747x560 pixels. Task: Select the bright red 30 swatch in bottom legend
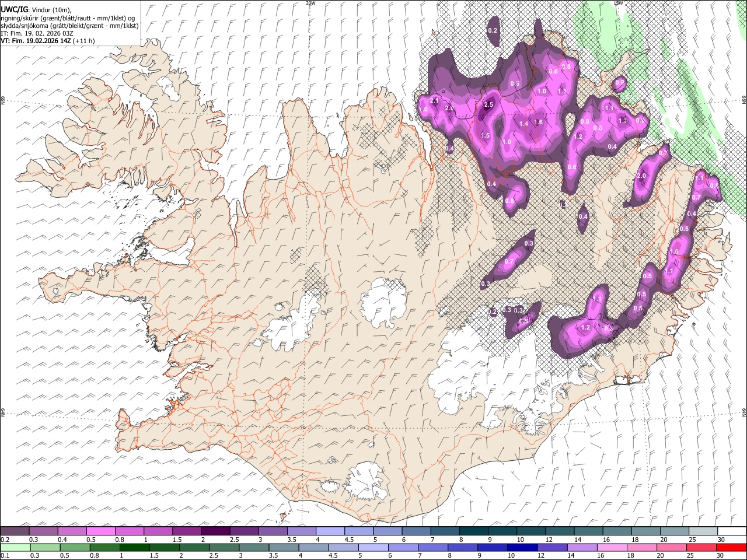coord(731,548)
